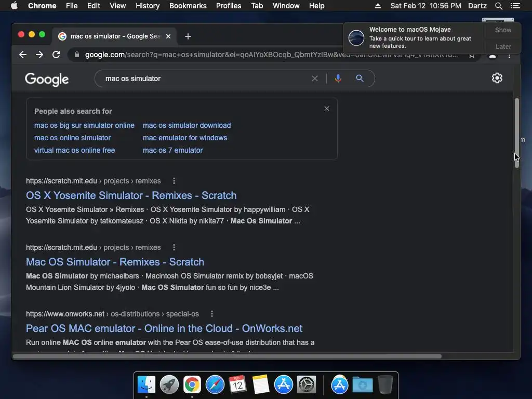Screen dimensions: 532x399
Task: Open 'mac os online simulator' suggestion
Action: coord(72,138)
